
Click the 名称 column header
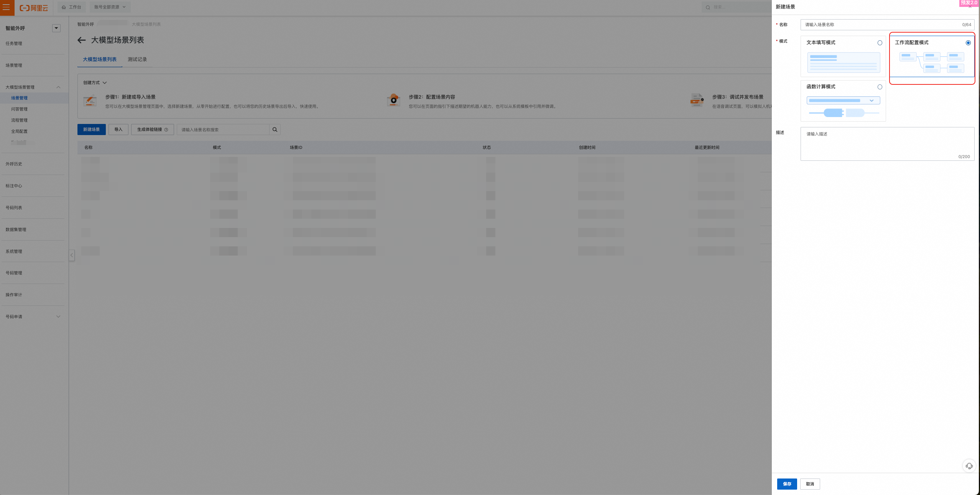88,147
